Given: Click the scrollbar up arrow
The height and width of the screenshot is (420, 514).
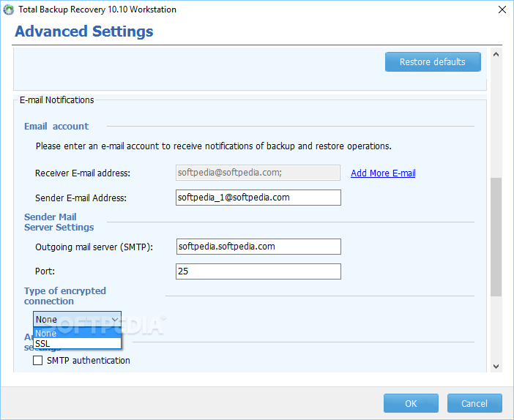Looking at the screenshot, I should 496,54.
